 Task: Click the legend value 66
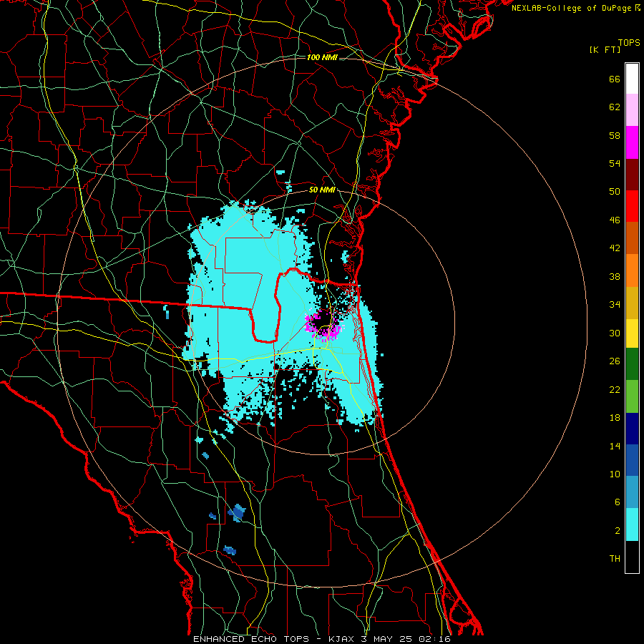pos(615,79)
